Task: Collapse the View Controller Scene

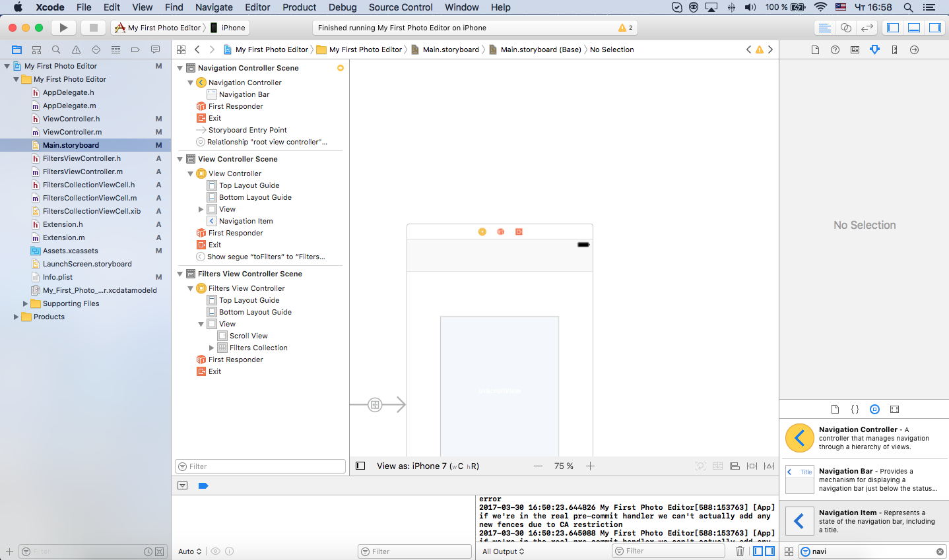Action: coord(180,159)
